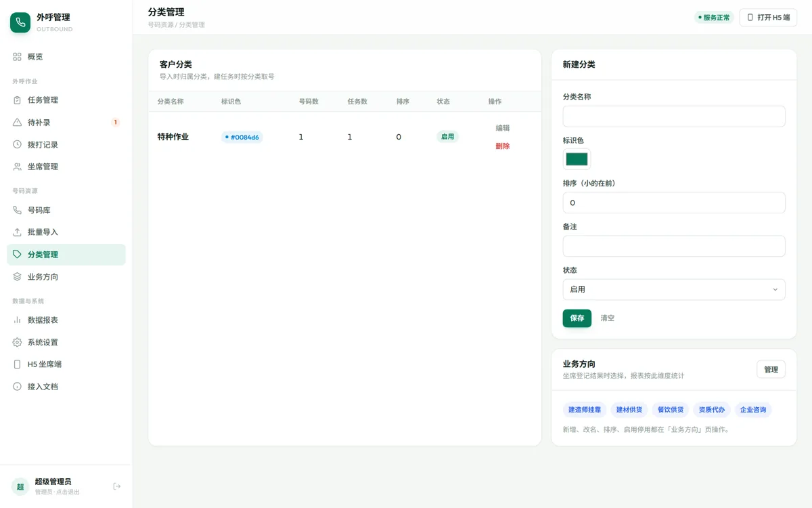Click the 建造师挂靠 tag
812x508 pixels.
pyautogui.click(x=585, y=410)
